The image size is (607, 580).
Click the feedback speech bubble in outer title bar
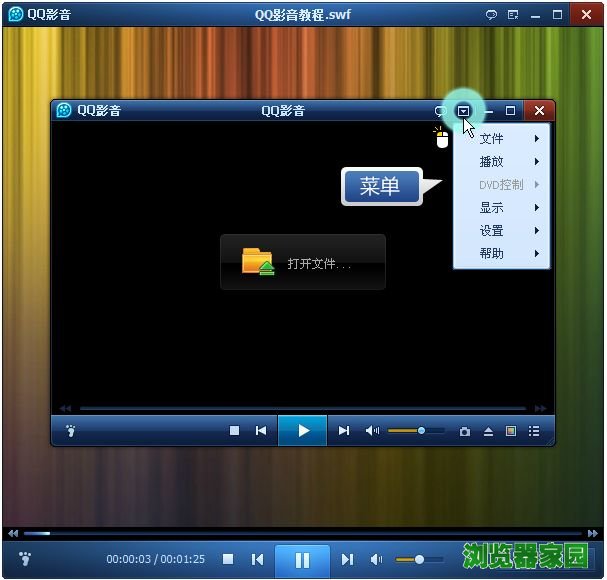(x=491, y=15)
